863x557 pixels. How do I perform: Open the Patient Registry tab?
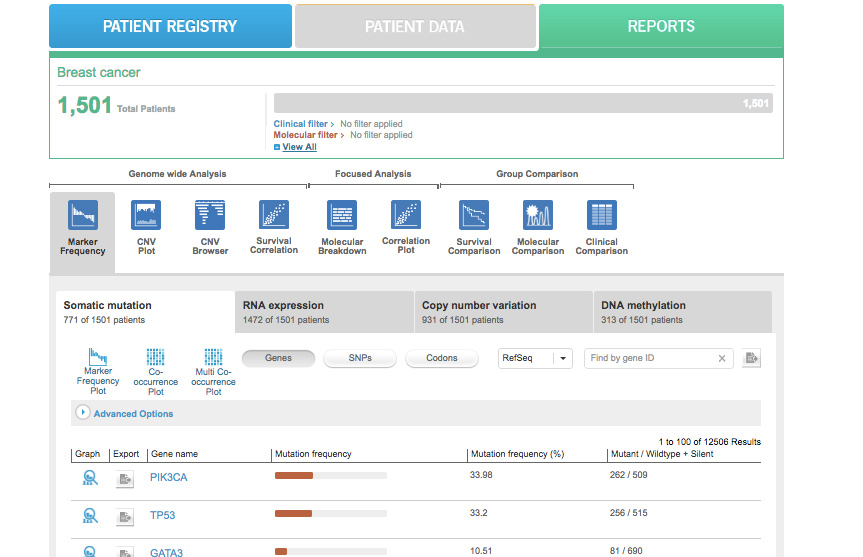170,27
